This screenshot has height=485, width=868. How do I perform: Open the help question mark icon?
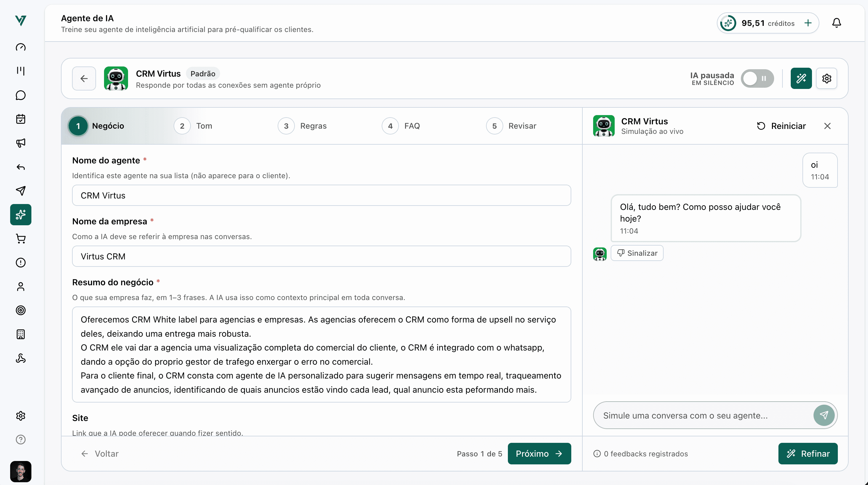coord(21,439)
